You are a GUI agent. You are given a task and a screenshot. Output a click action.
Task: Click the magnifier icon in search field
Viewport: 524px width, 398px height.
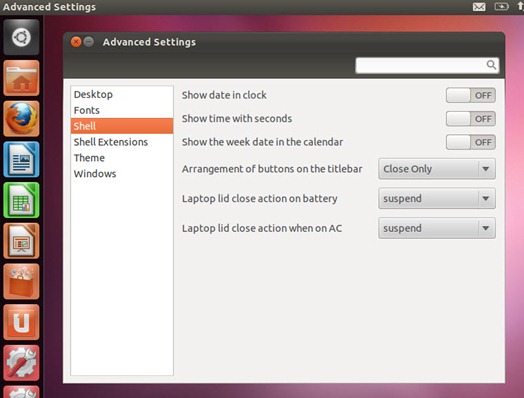(491, 65)
